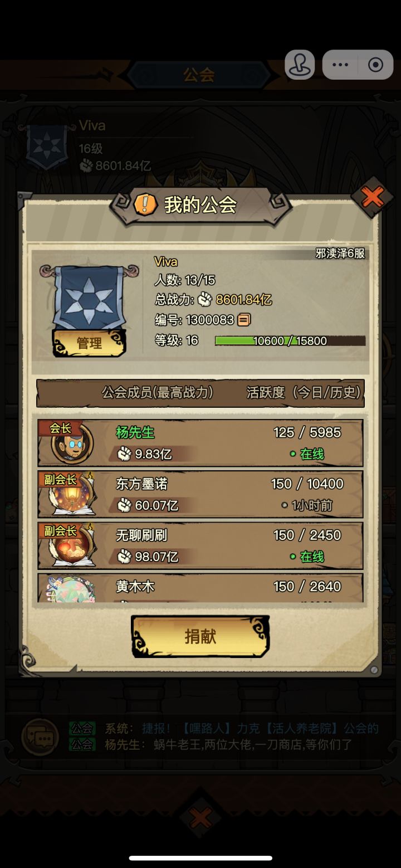
Task: Tap the mini-program target close icon
Action: point(376,65)
